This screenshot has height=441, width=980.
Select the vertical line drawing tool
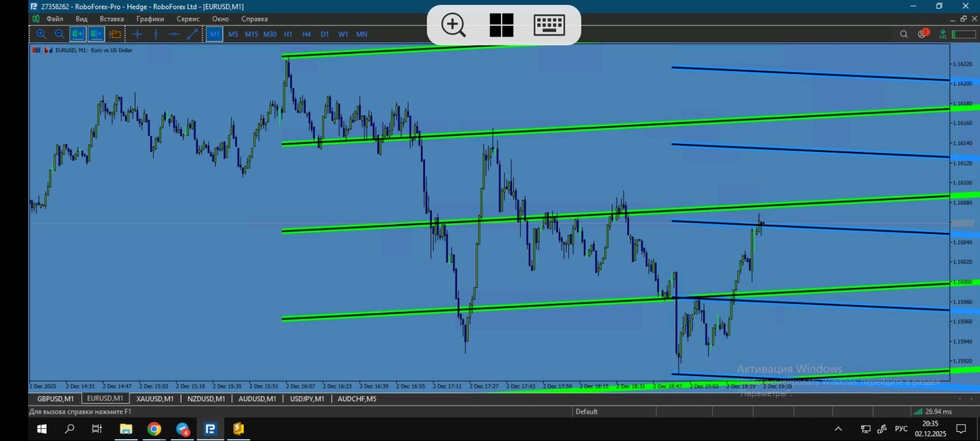point(156,34)
